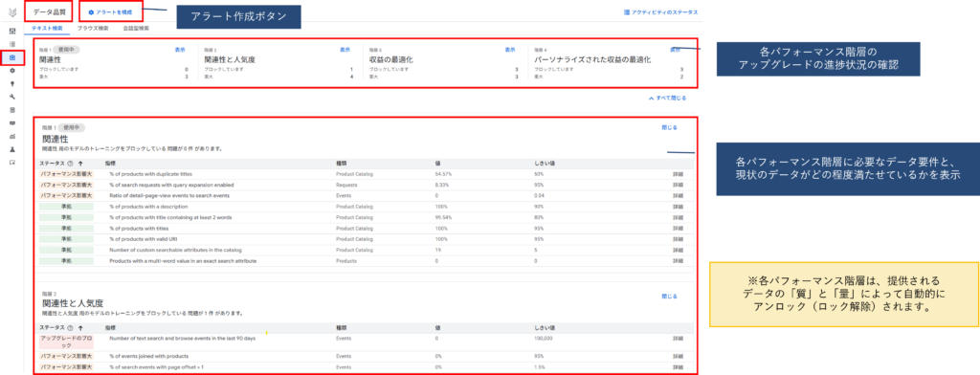Screen dimensions: 980x375
Task: Switch to the テキスト検索 tab
Action: click(48, 28)
